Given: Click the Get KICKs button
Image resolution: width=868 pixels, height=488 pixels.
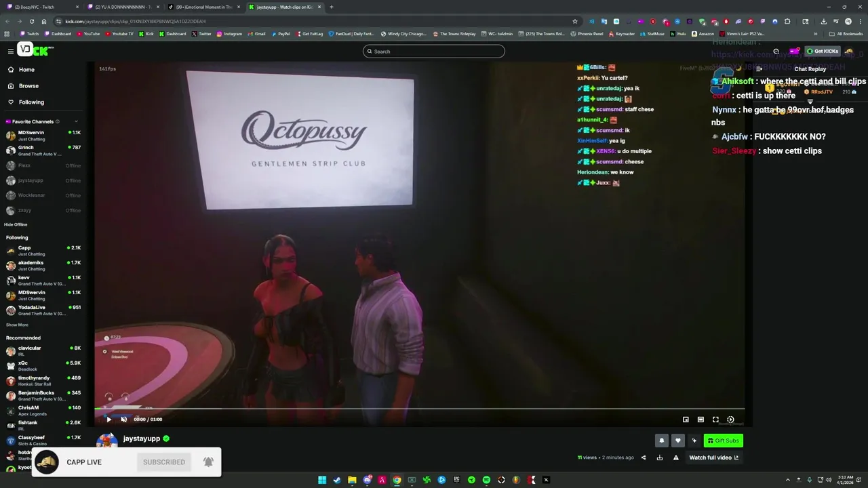Looking at the screenshot, I should pyautogui.click(x=823, y=51).
